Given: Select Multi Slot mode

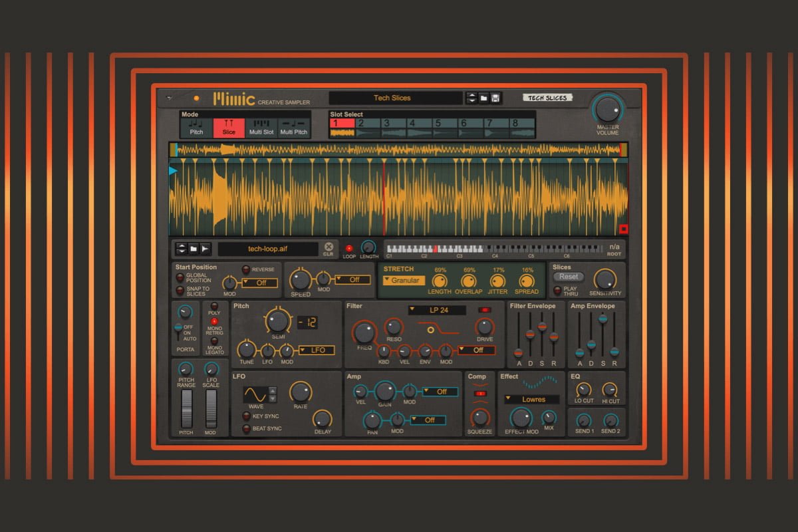Looking at the screenshot, I should point(261,127).
